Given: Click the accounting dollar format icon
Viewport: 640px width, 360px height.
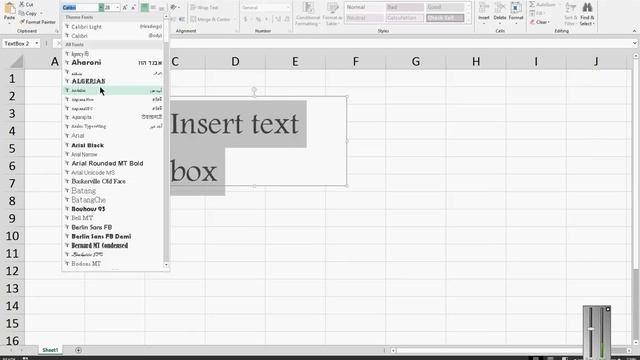Looking at the screenshot, I should click(245, 19).
